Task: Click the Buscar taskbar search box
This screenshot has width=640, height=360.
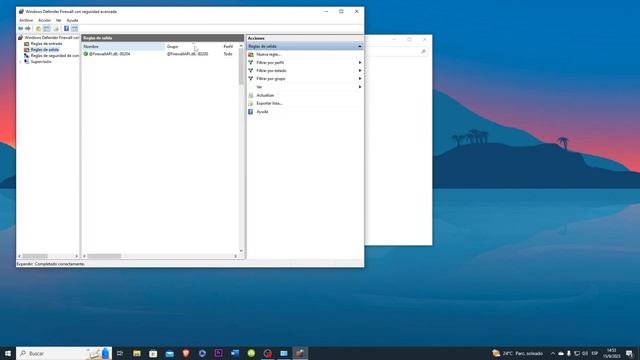Action: click(x=64, y=353)
